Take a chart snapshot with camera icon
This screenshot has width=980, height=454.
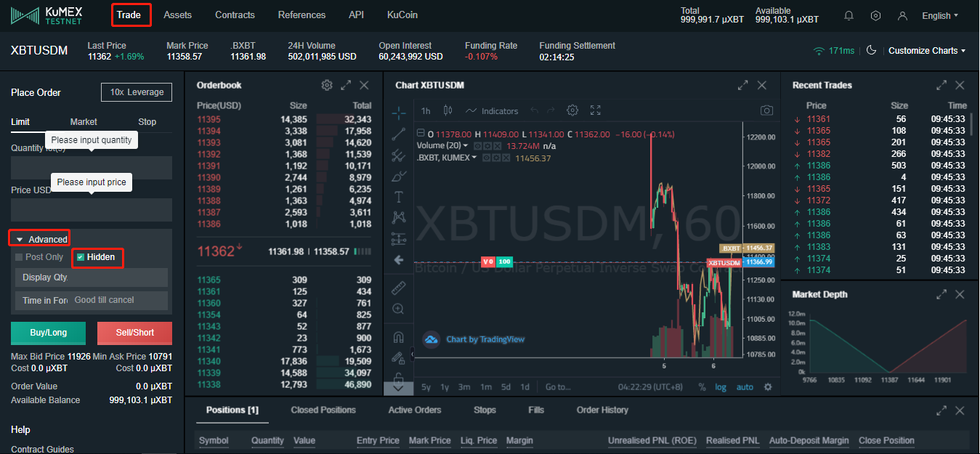pyautogui.click(x=766, y=110)
